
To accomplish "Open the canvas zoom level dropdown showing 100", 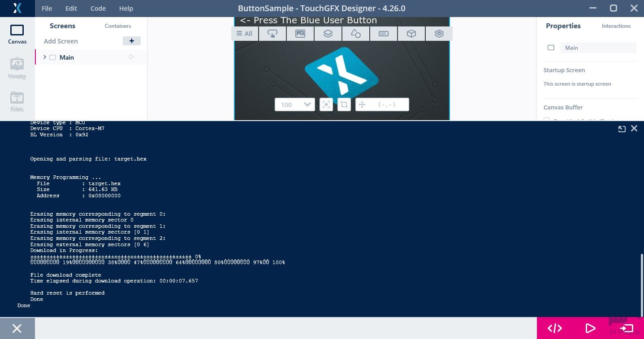I will pos(295,104).
